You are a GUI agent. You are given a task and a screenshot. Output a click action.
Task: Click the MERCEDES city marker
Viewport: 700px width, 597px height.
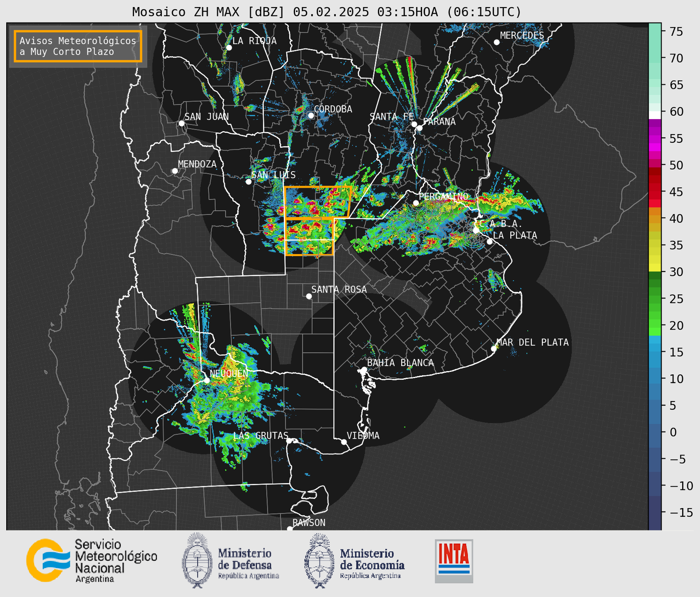[x=497, y=42]
